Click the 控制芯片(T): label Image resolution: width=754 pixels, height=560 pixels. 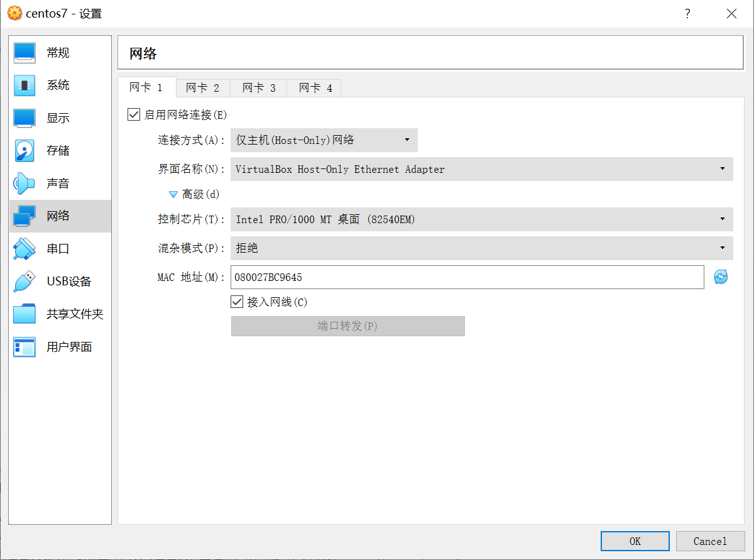[191, 219]
